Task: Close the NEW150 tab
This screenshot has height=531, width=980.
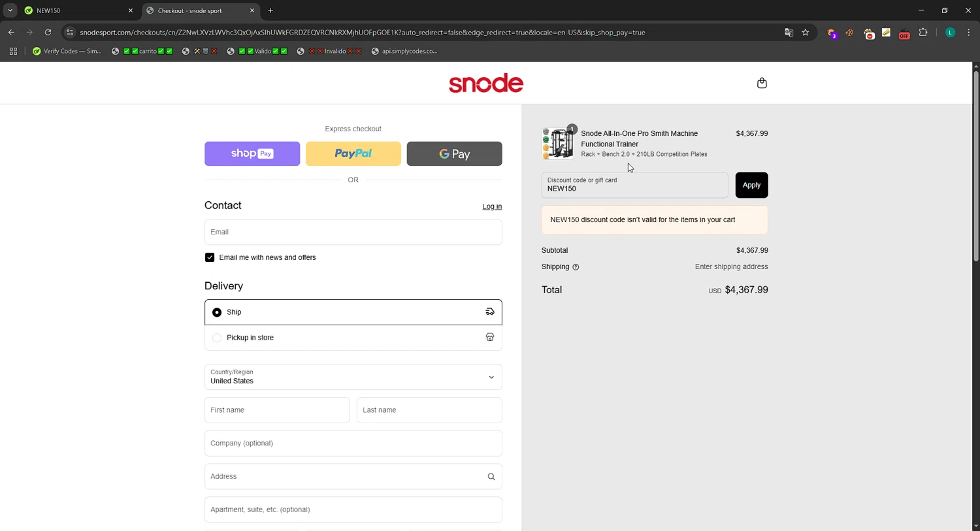Action: (131, 10)
